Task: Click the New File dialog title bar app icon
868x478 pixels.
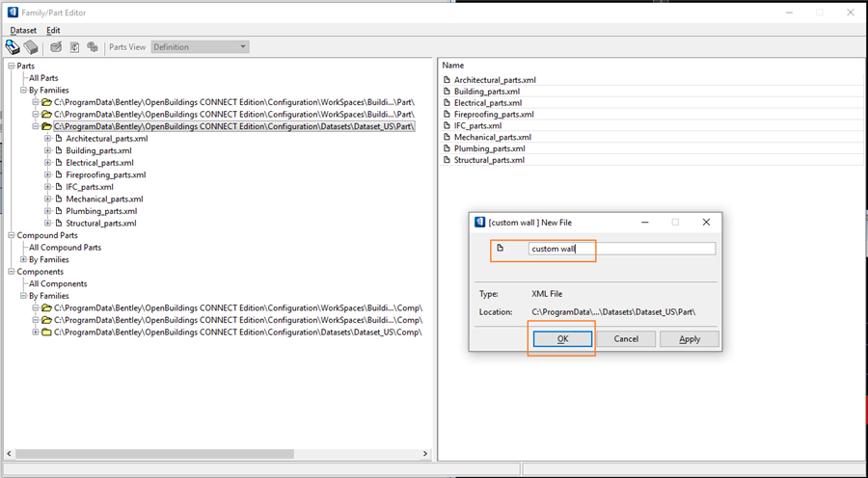Action: pos(480,223)
